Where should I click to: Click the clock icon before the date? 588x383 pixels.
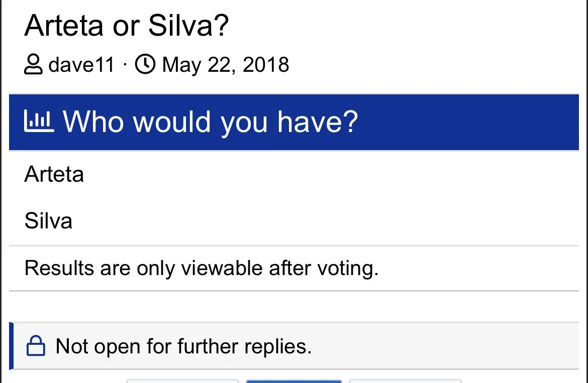point(145,65)
